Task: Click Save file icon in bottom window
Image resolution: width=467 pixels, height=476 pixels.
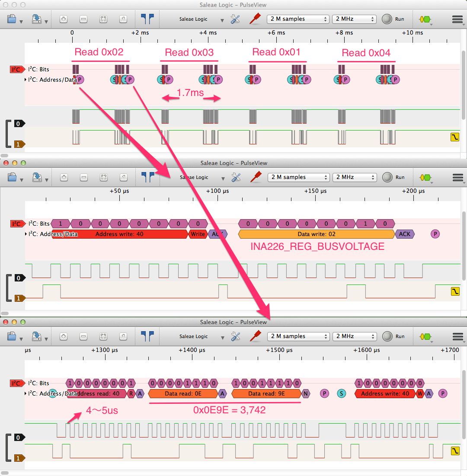Action: (x=36, y=336)
